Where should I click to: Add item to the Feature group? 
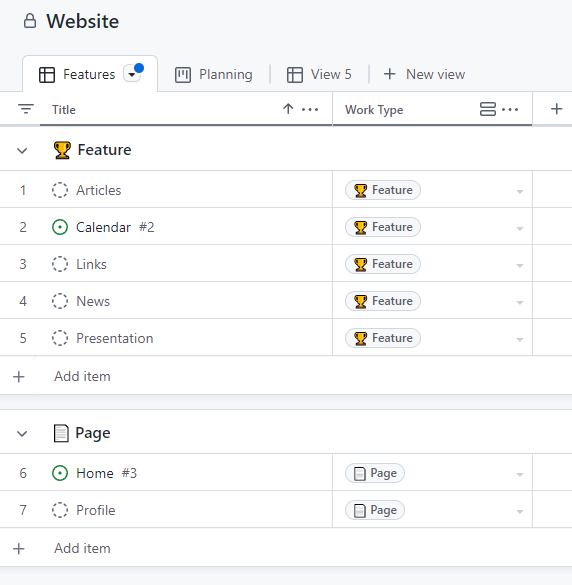coord(82,376)
